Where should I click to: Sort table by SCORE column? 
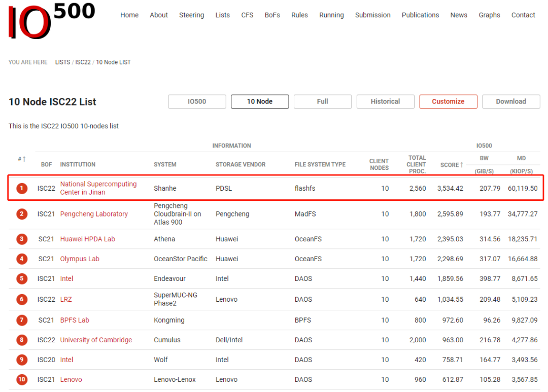click(452, 164)
